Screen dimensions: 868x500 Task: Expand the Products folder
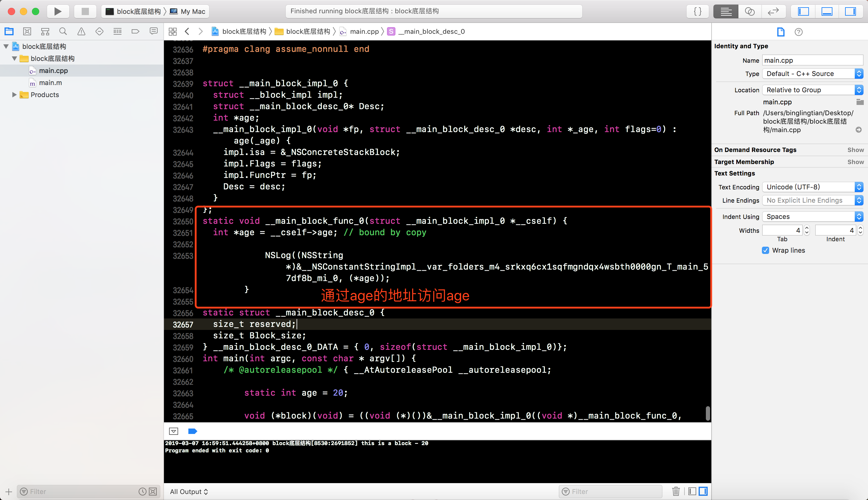pos(14,95)
